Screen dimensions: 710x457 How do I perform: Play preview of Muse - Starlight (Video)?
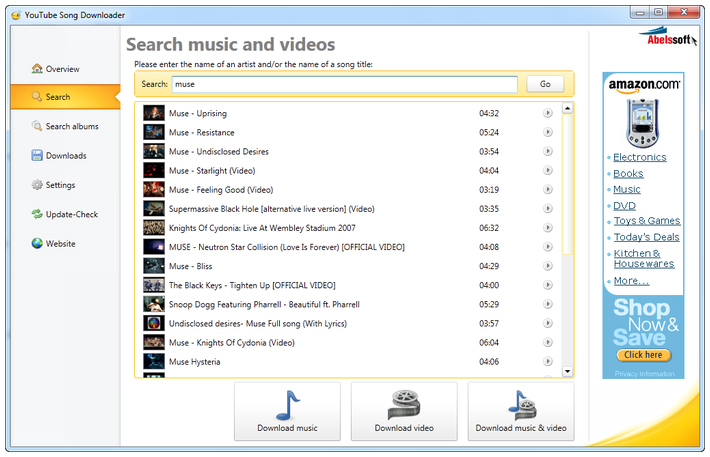[x=548, y=171]
